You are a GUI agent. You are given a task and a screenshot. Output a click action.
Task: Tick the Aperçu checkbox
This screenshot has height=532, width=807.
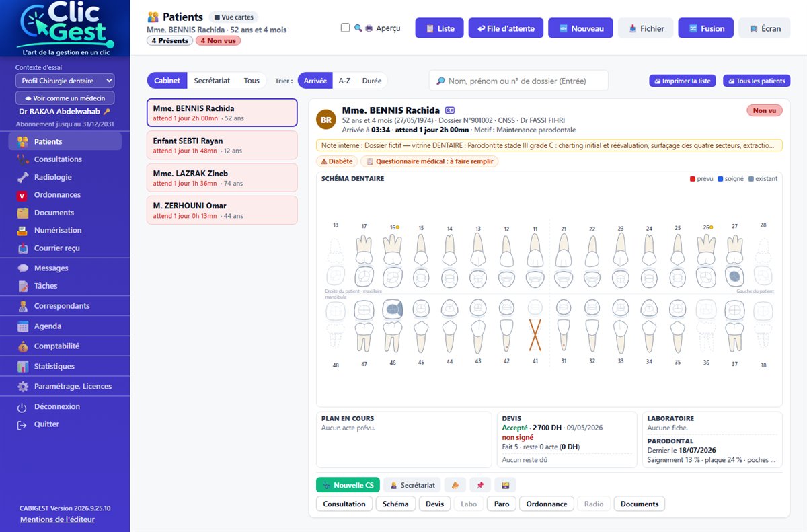346,28
